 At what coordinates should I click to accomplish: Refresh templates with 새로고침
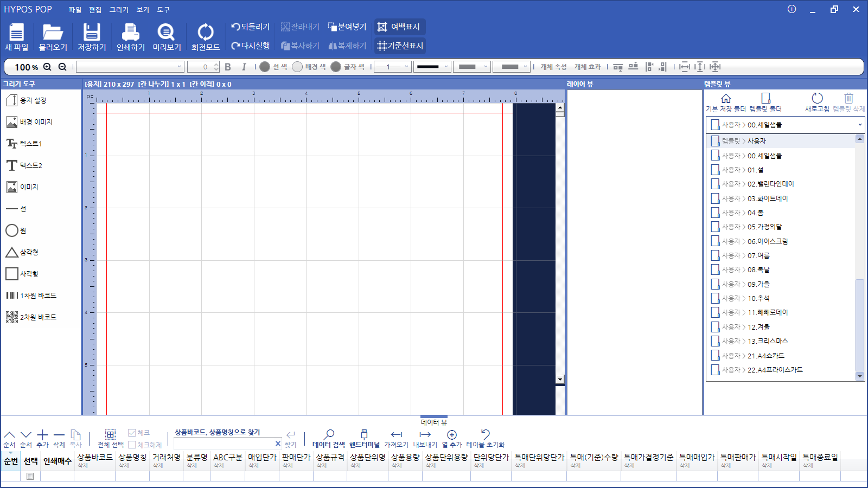817,102
